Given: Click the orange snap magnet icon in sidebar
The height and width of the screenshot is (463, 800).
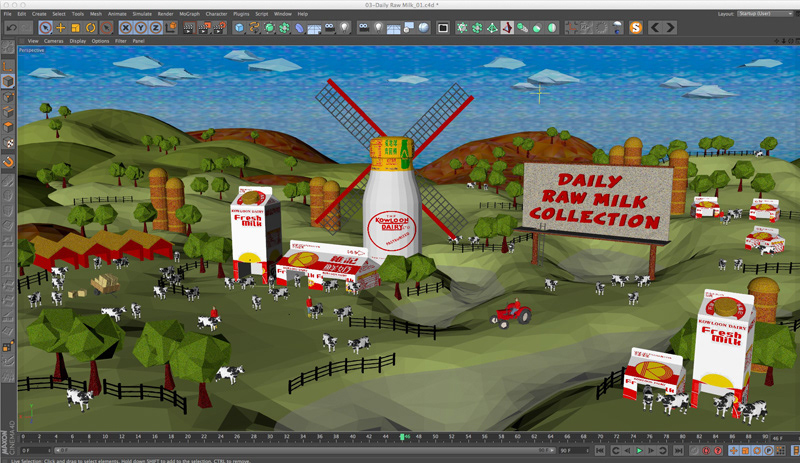Looking at the screenshot, I should (8, 162).
